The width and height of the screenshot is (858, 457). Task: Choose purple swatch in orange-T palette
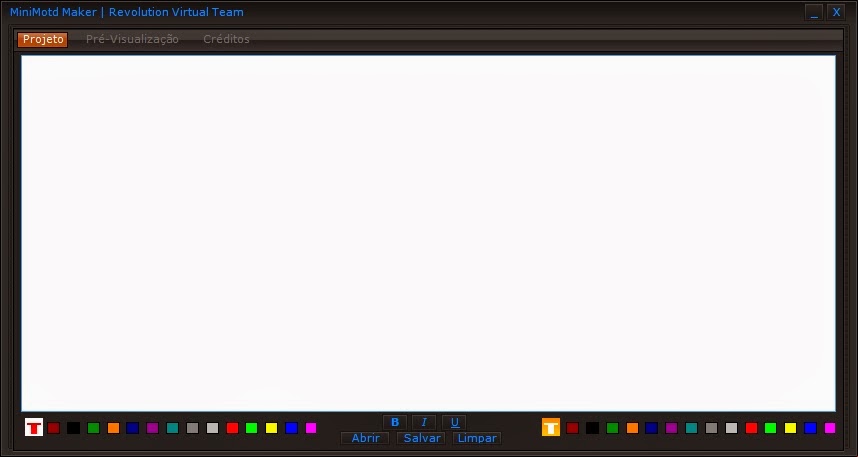671,428
